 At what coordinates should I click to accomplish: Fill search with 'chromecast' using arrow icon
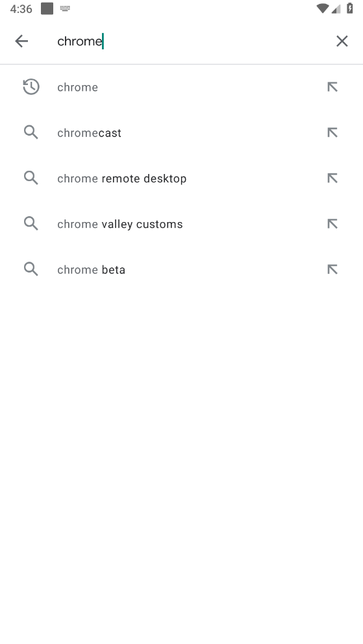(x=332, y=132)
